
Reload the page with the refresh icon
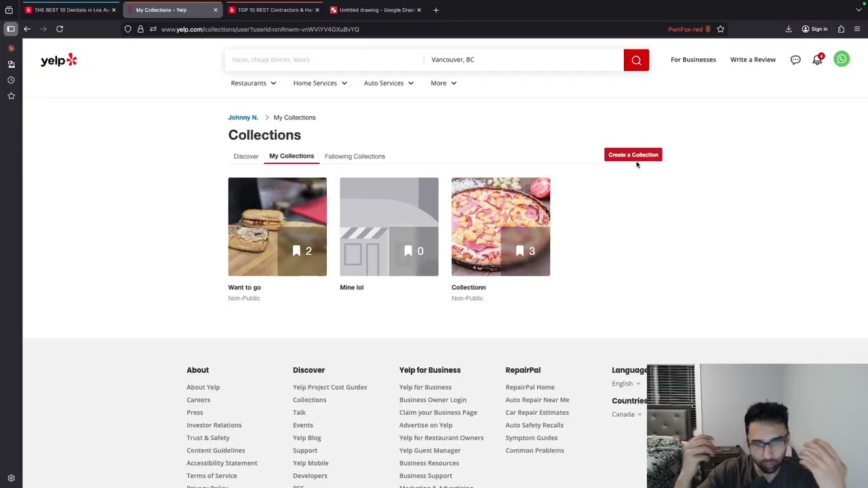pyautogui.click(x=60, y=29)
